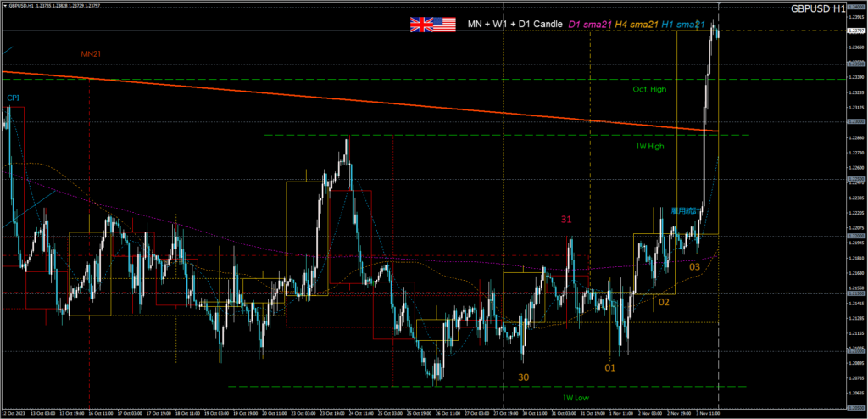Click the red 31 day marker

(566, 220)
